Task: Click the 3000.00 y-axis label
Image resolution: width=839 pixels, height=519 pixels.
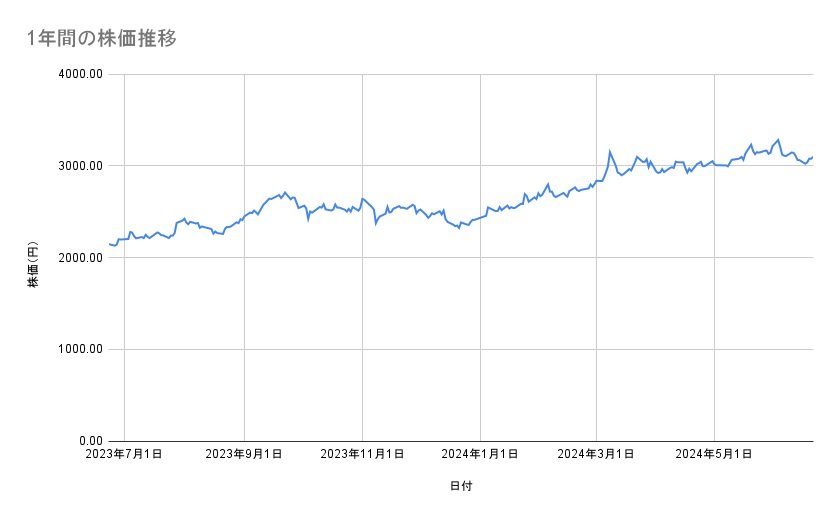Action: pos(79,166)
